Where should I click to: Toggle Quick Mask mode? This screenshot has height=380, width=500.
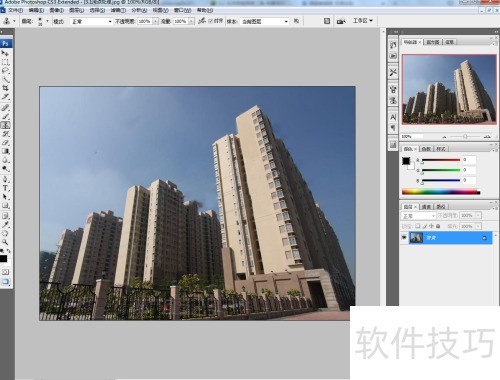click(x=5, y=272)
